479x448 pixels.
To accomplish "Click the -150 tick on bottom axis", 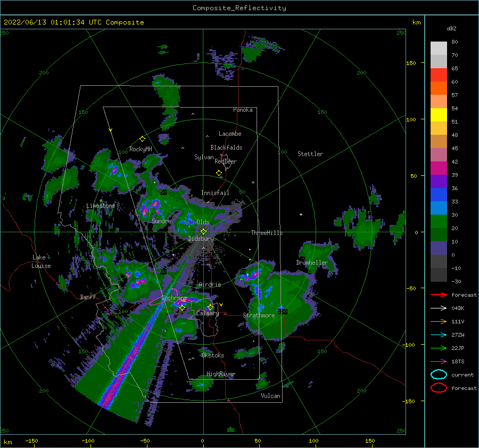I will pos(31,441).
